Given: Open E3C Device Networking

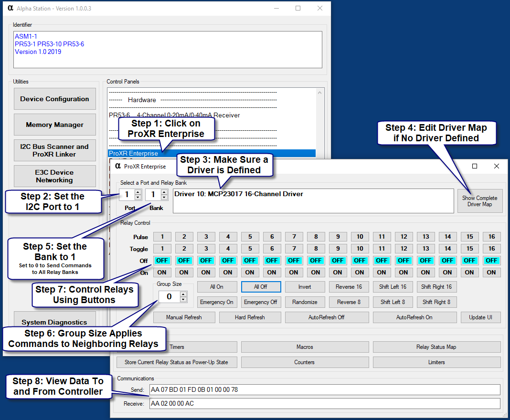Looking at the screenshot, I should 54,176.
